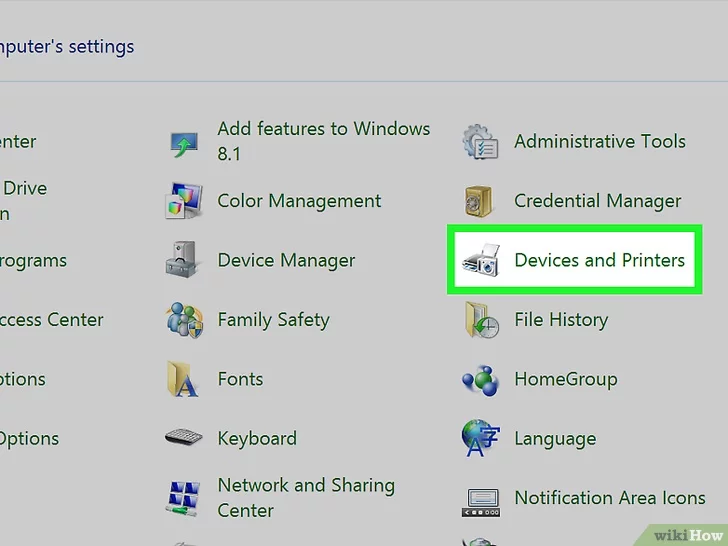
Task: Go to the Device Manager link
Action: [x=286, y=261]
